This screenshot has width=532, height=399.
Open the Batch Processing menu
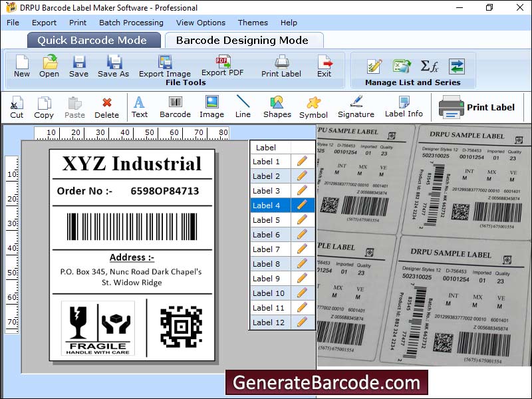pos(131,23)
